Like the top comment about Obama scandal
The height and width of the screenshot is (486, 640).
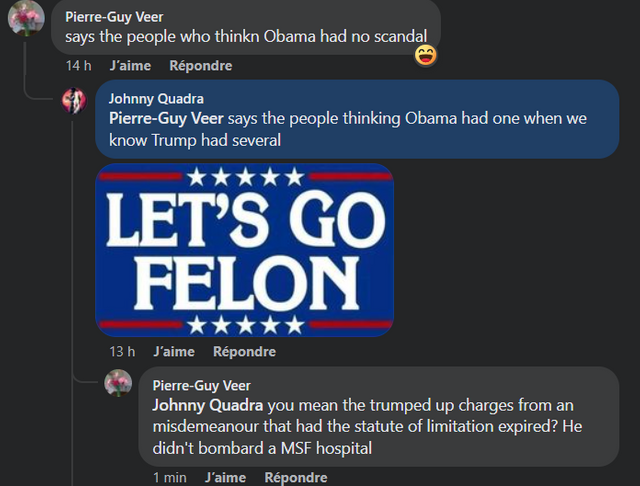point(131,66)
